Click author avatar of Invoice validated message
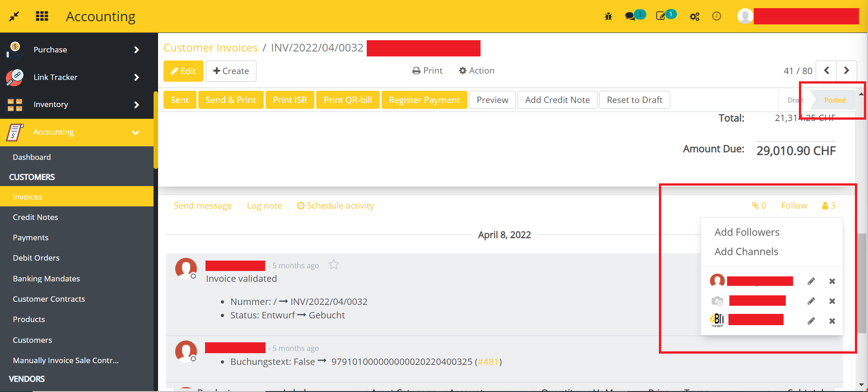This screenshot has width=868, height=392. (x=186, y=269)
